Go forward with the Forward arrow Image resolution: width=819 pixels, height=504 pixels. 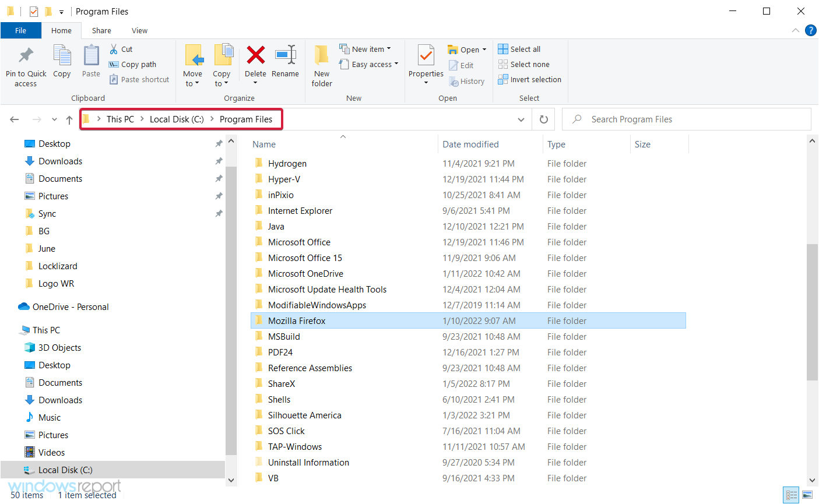[x=37, y=119]
